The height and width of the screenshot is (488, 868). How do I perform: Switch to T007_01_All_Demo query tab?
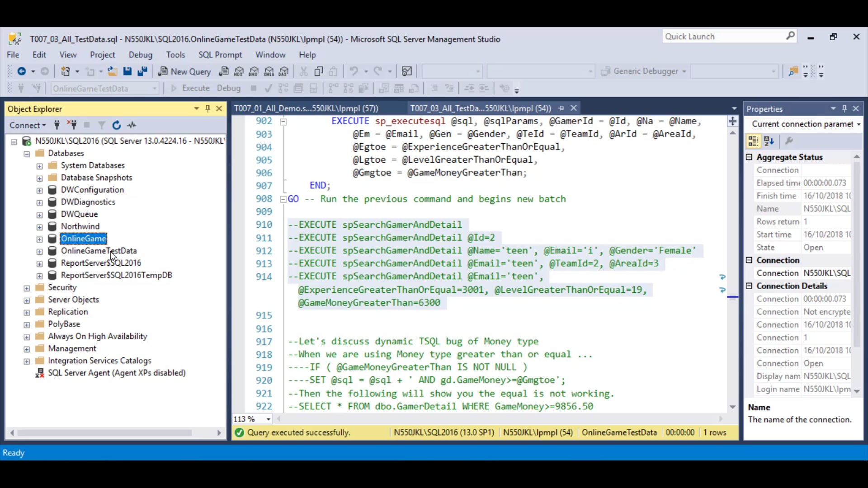(306, 108)
